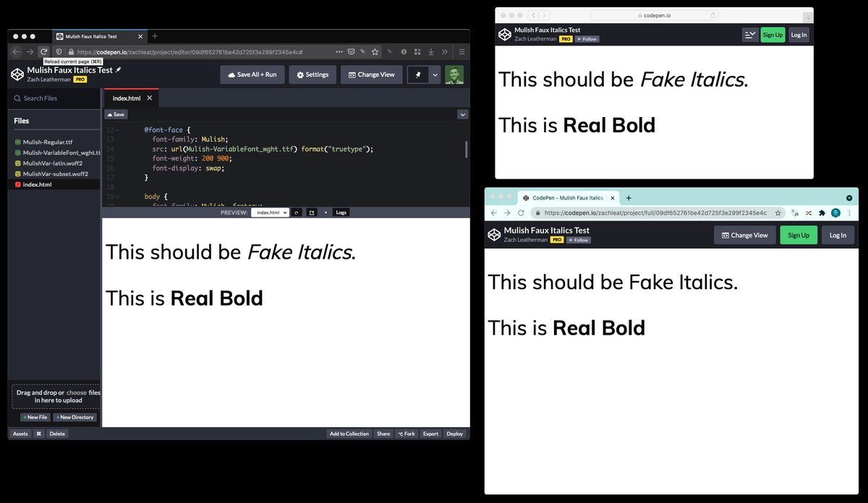The image size is (868, 503).
Task: Expand the editor options chevron near Save
Action: point(462,114)
